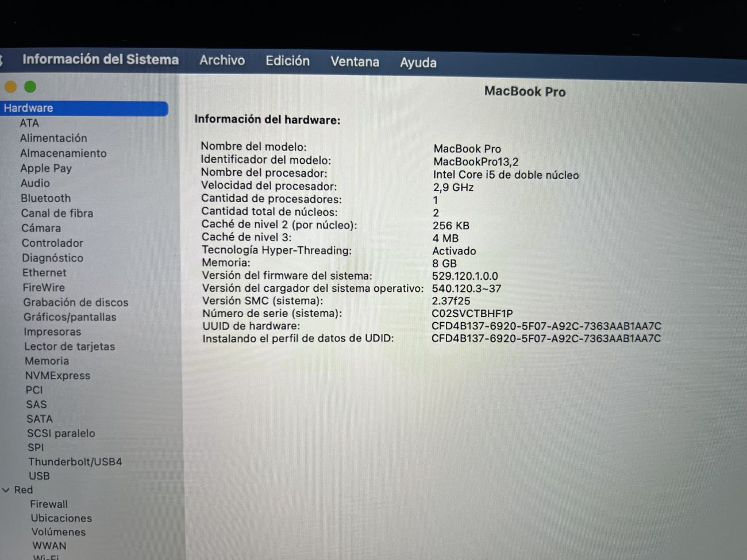This screenshot has height=560, width=747.
Task: Select Bluetooth in the sidebar
Action: pos(46,198)
